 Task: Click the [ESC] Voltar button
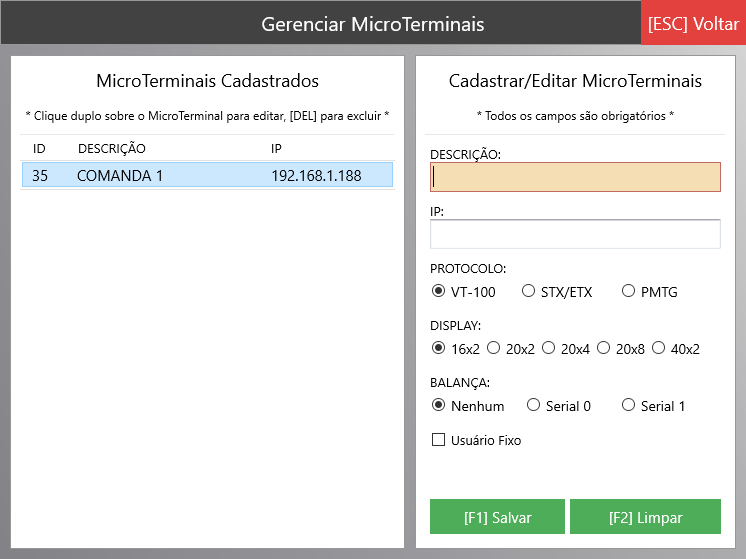[693, 23]
